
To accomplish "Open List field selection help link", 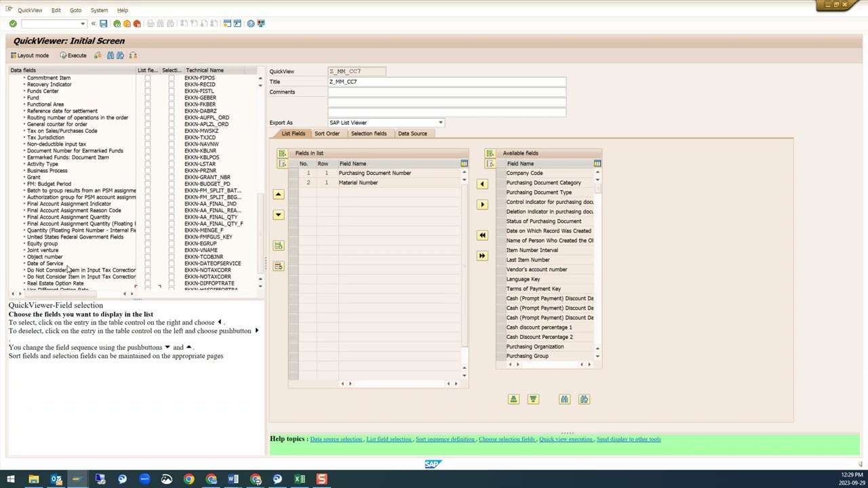I will pos(389,439).
